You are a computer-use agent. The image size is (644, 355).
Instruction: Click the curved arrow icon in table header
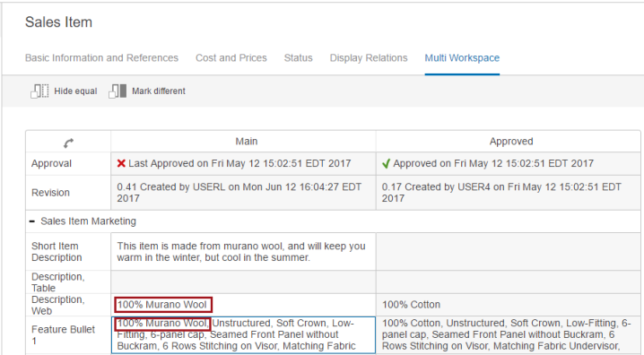point(68,143)
